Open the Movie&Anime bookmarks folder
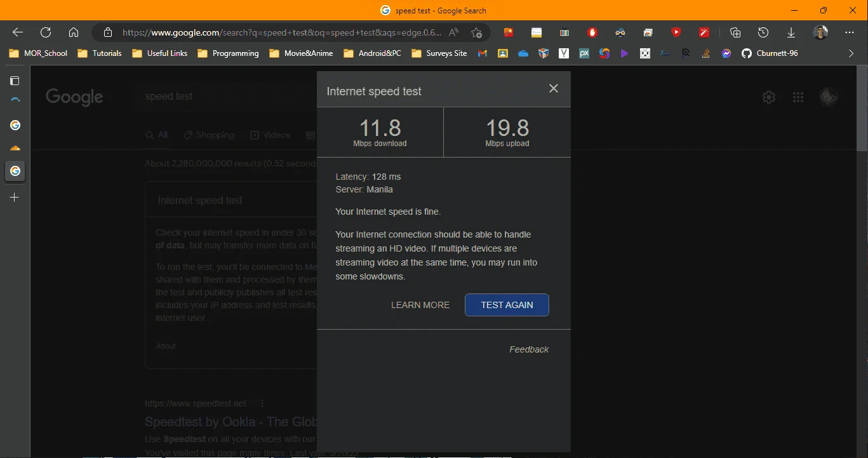Image resolution: width=868 pixels, height=458 pixels. point(302,53)
